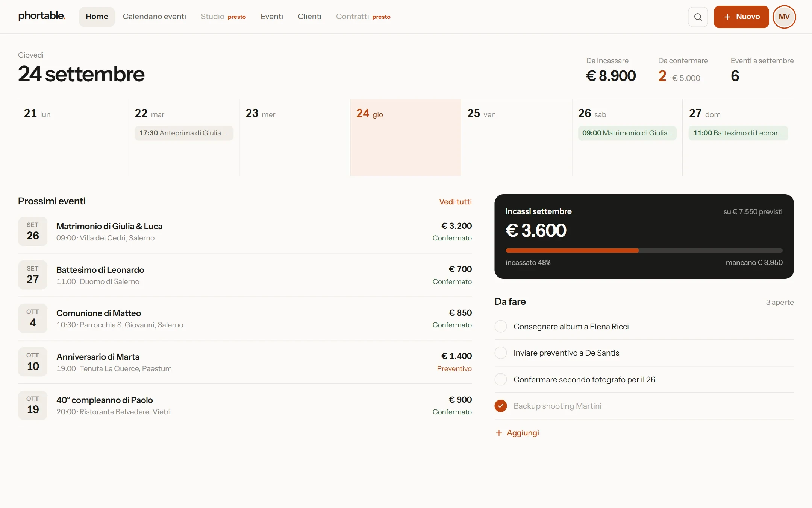Select the Contratti presto tab
Image resolution: width=812 pixels, height=508 pixels.
(363, 17)
